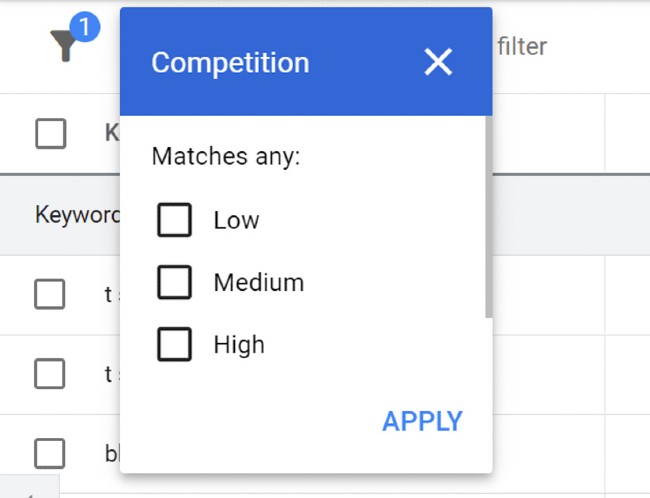
Task: Toggle the select-all checkbox in table header
Action: [x=51, y=133]
